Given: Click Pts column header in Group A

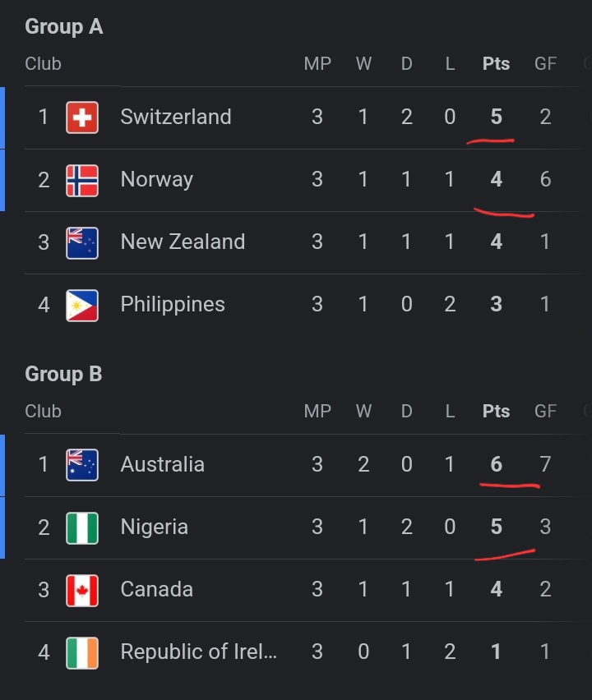Looking at the screenshot, I should (x=496, y=64).
